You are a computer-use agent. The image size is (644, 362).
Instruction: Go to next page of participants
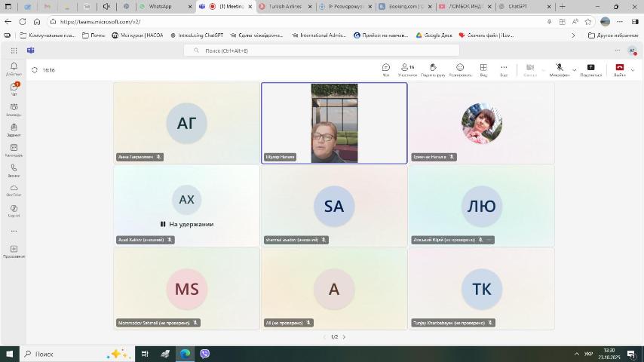tap(344, 337)
